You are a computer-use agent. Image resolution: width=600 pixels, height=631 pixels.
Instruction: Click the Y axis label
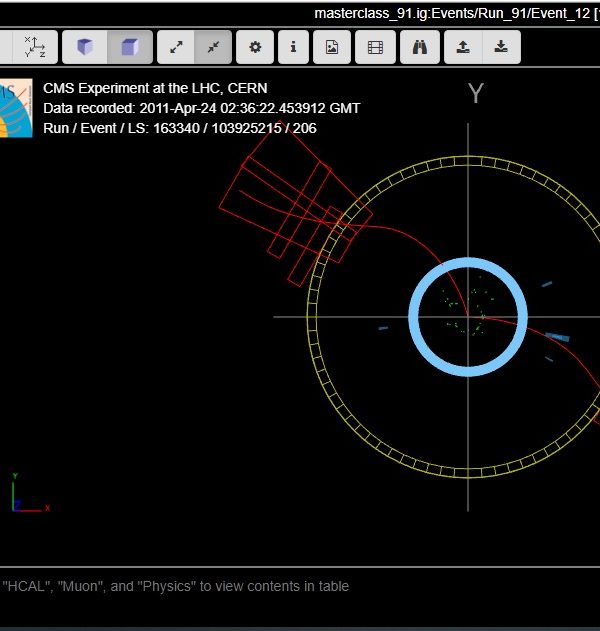[x=476, y=94]
